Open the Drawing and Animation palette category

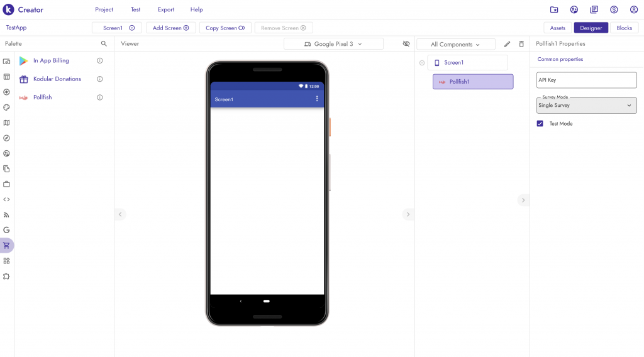tap(6, 107)
